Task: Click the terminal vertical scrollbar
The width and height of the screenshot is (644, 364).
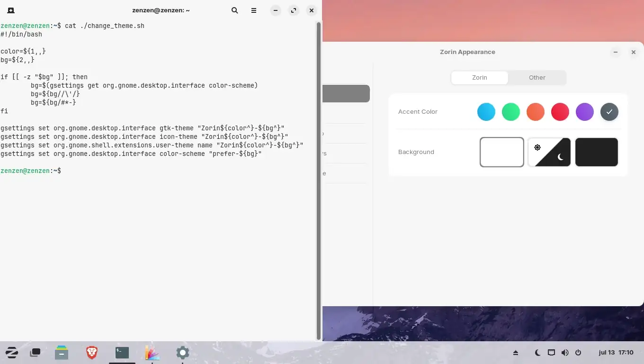Action: (x=319, y=180)
